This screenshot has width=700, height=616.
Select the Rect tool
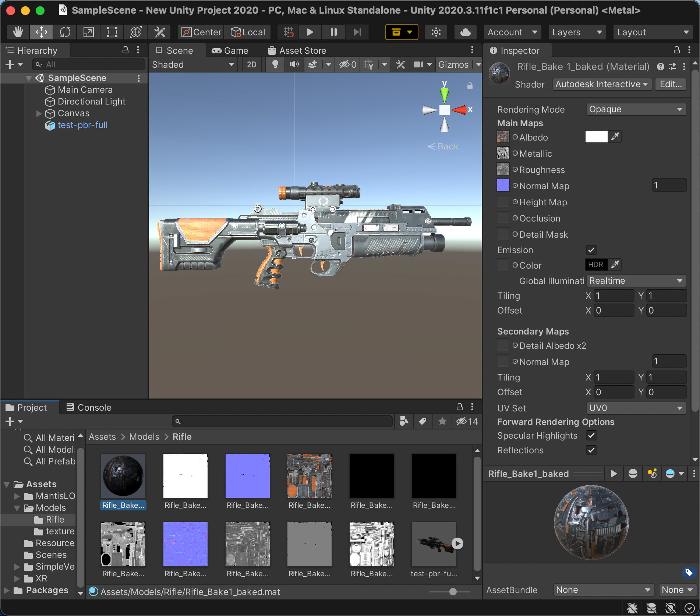[x=112, y=32]
